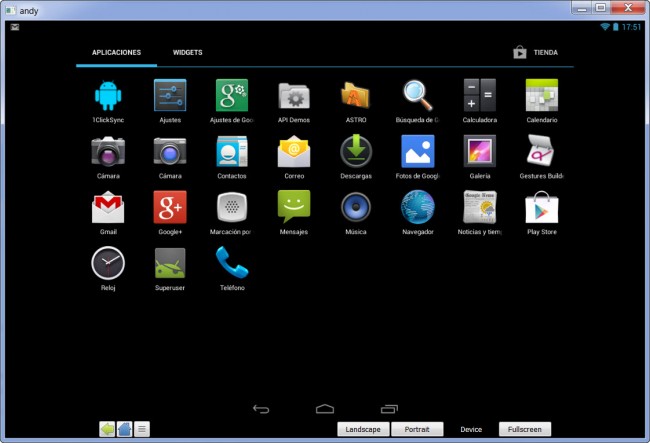Select the APLICACIONES tab
The image size is (650, 443).
pos(116,53)
